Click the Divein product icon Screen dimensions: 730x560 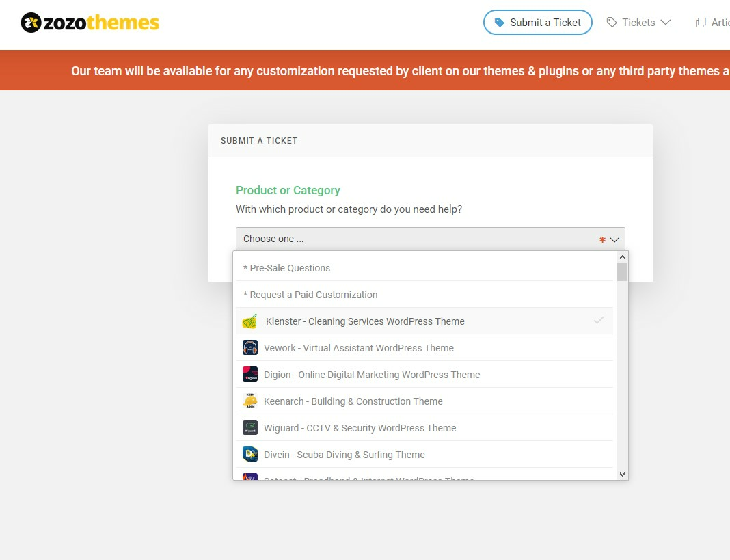point(250,454)
